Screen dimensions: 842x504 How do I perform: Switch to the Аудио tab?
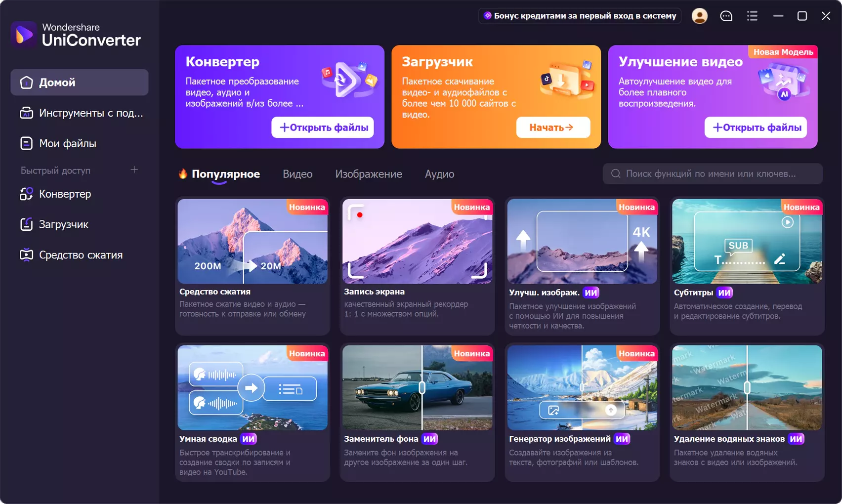pos(439,174)
